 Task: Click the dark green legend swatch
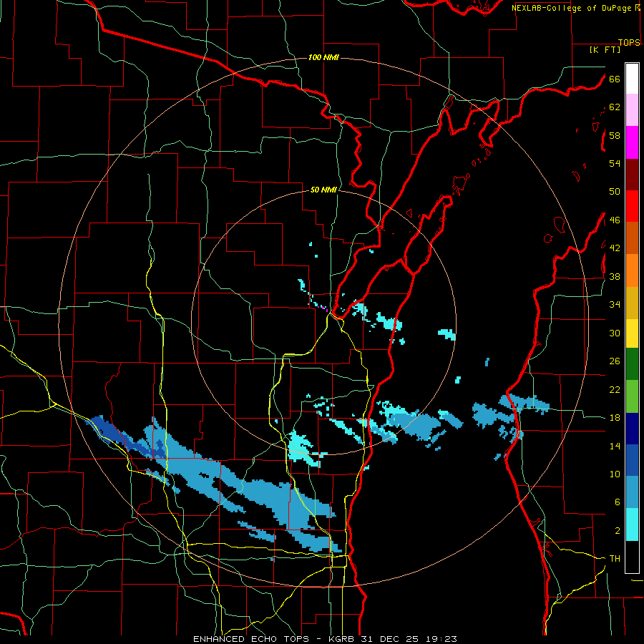[632, 364]
